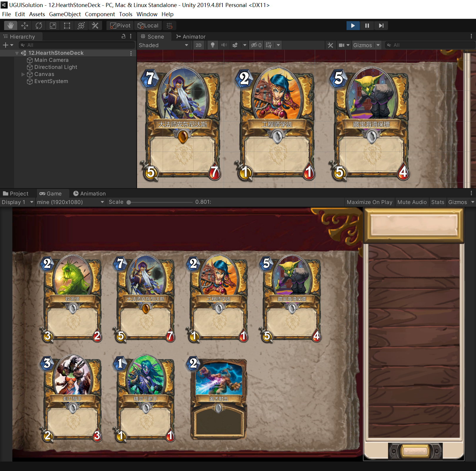
Task: Open game resolution dropdown mine (1920x1080)
Action: [x=71, y=202]
